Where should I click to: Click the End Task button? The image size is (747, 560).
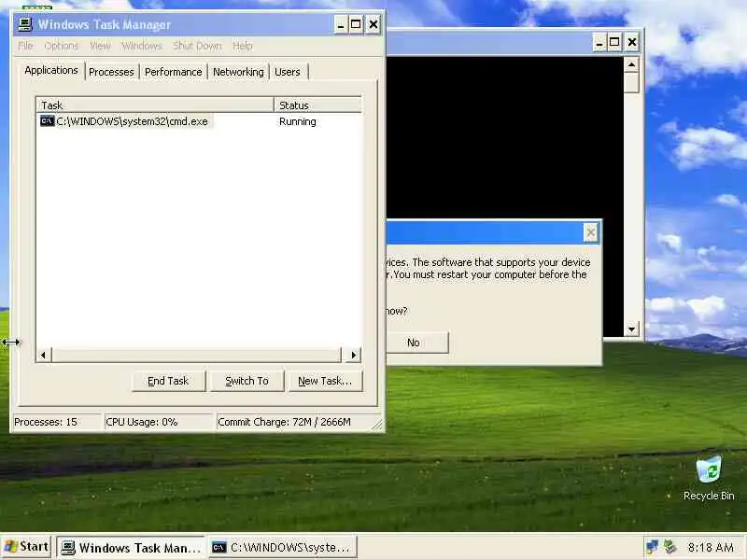[168, 381]
